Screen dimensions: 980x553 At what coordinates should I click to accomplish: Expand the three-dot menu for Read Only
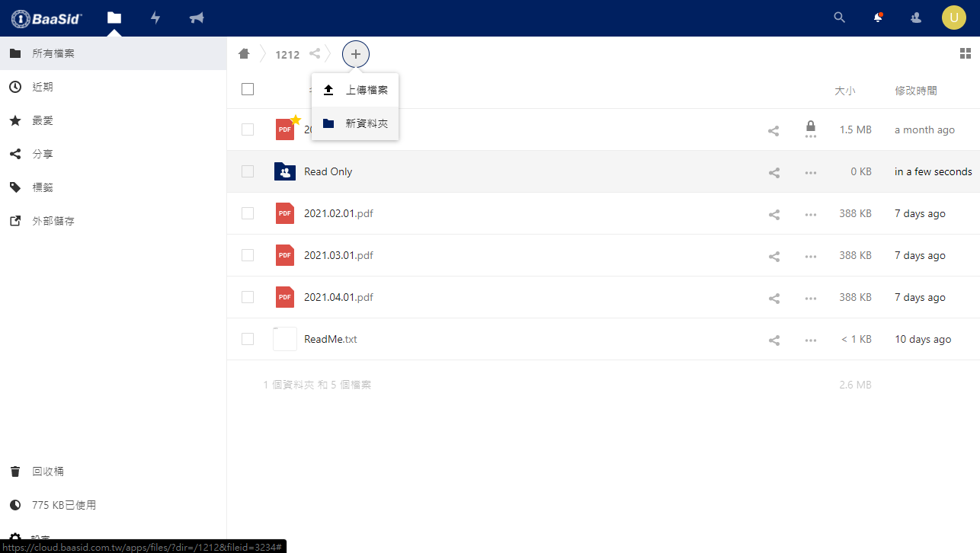click(811, 173)
